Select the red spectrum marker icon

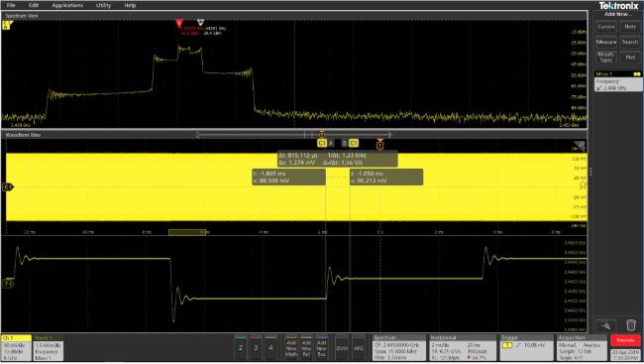point(179,24)
